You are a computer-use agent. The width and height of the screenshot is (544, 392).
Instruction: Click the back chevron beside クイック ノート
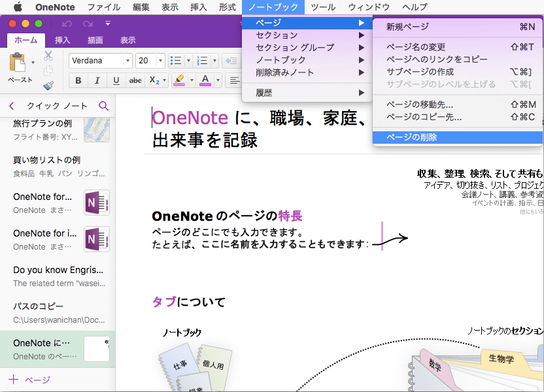[12, 106]
